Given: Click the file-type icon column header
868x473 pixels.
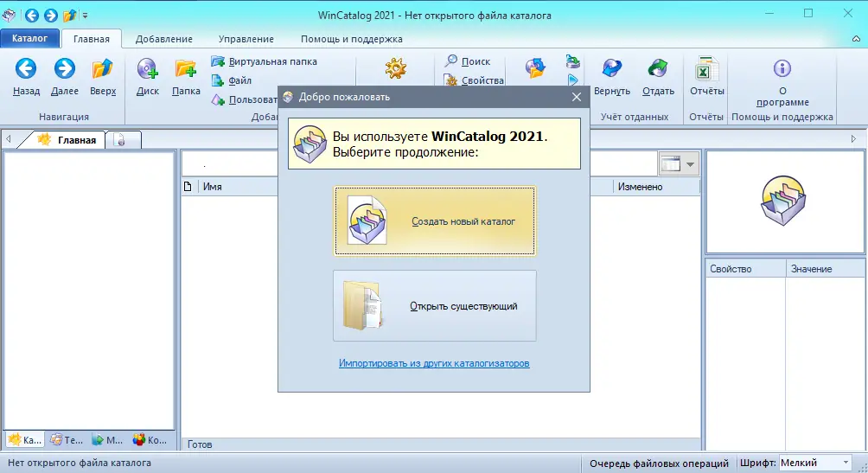Looking at the screenshot, I should (188, 187).
